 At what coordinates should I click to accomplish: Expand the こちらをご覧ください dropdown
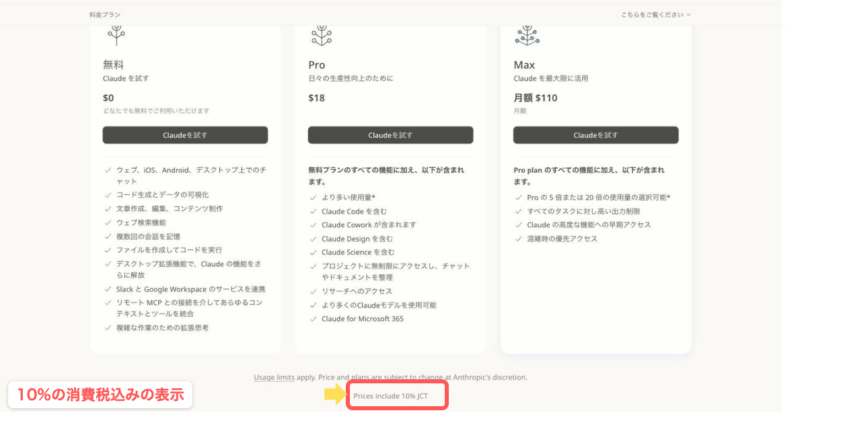click(x=655, y=15)
